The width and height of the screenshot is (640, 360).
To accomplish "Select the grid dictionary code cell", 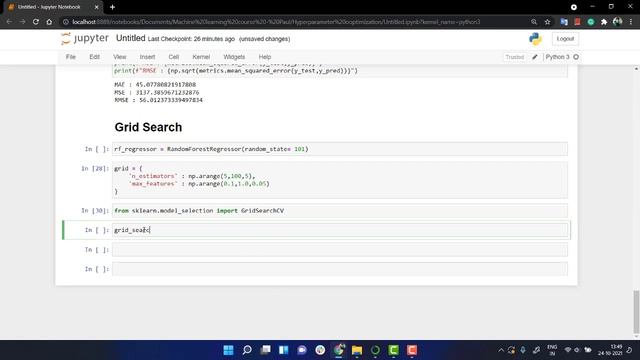I will click(x=340, y=180).
